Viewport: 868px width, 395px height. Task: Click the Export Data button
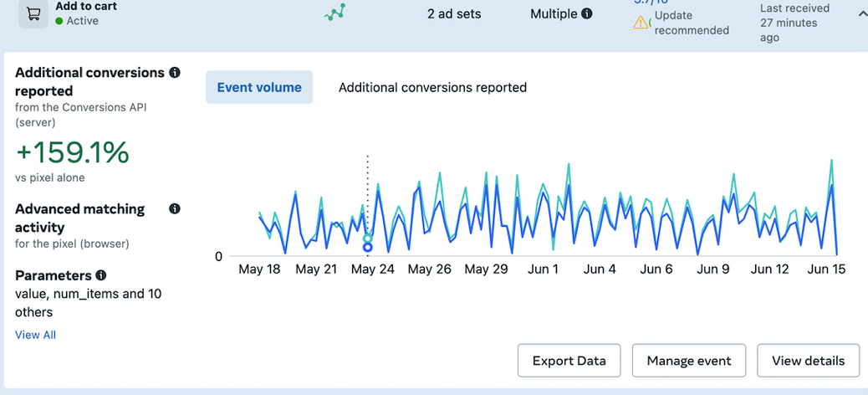coord(569,361)
